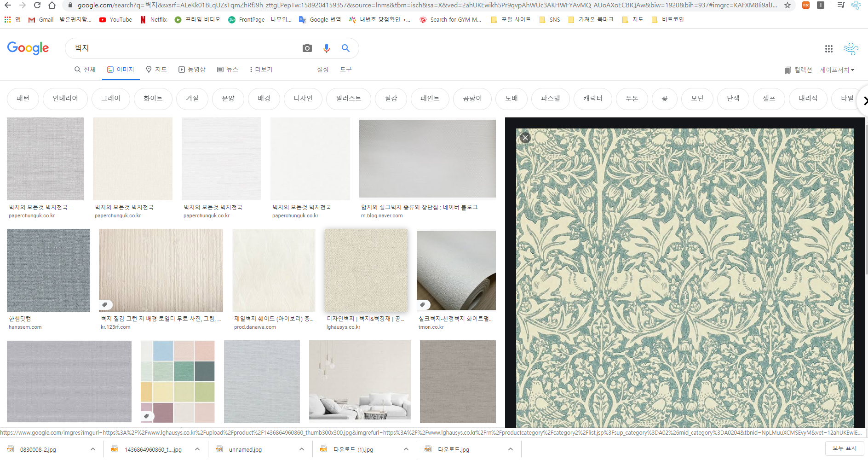Open the 도구 search tools

[x=346, y=70]
